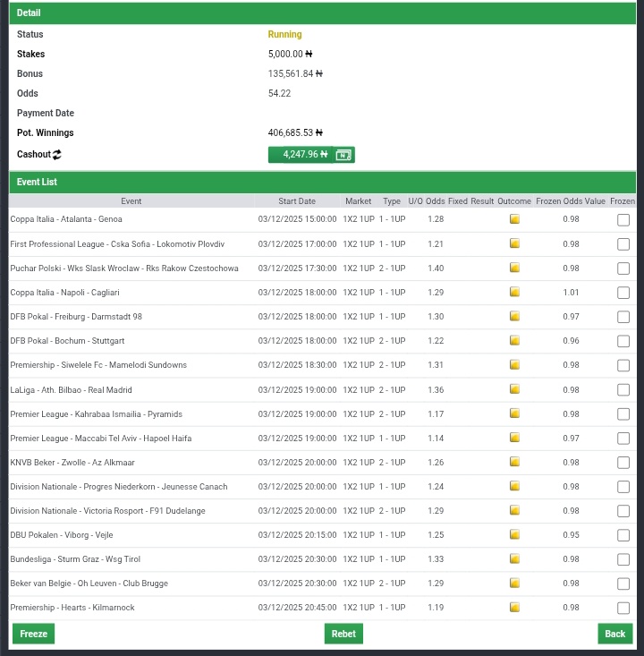Click the Rebet button

coord(343,634)
